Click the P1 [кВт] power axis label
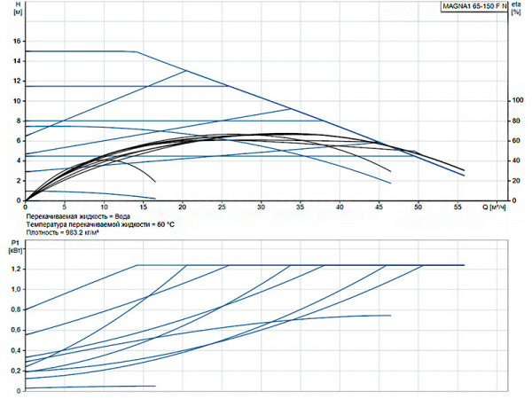 pos(14,246)
